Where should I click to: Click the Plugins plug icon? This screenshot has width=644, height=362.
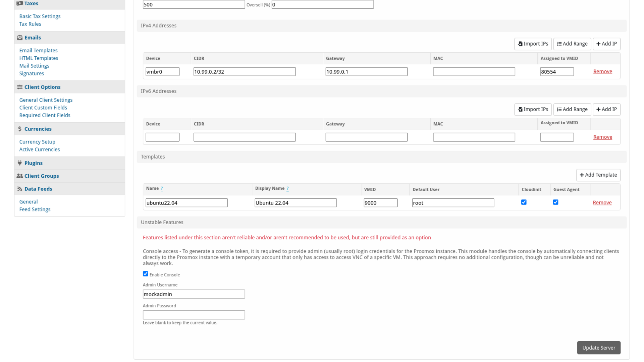(20, 163)
